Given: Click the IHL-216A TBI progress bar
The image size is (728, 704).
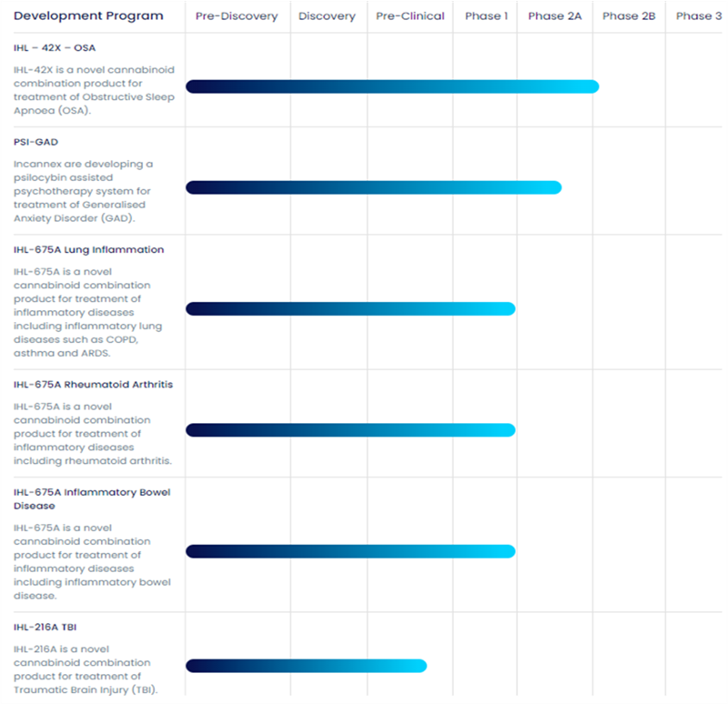Looking at the screenshot, I should coord(306,666).
